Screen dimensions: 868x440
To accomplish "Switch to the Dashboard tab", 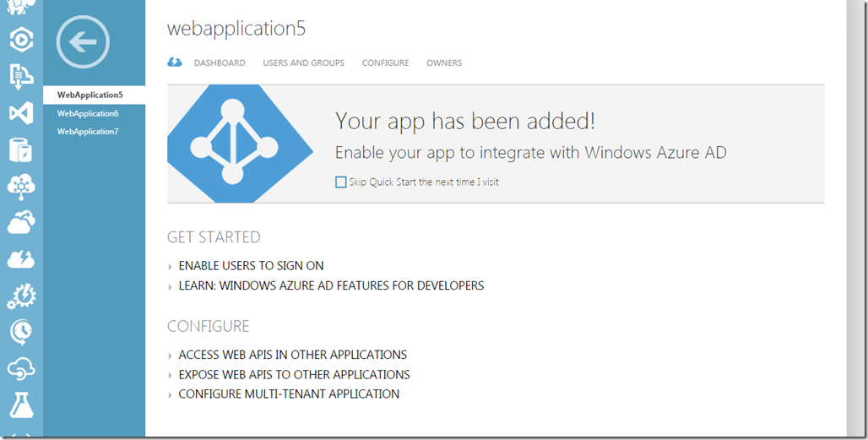I will coord(220,63).
